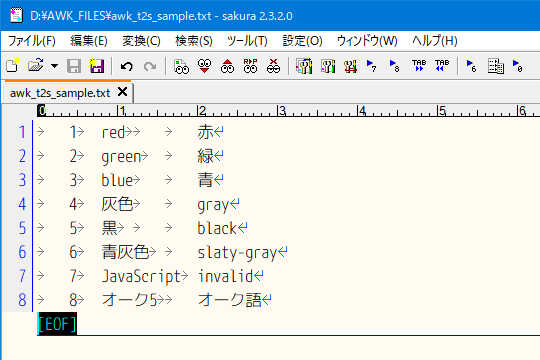
Task: Click 'slaty-gray' in line 6
Action: pos(237,253)
